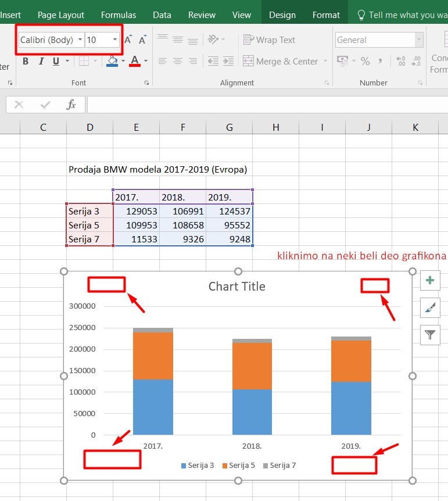Image resolution: width=448 pixels, height=501 pixels.
Task: Apply the red Font Color
Action: pyautogui.click(x=135, y=60)
